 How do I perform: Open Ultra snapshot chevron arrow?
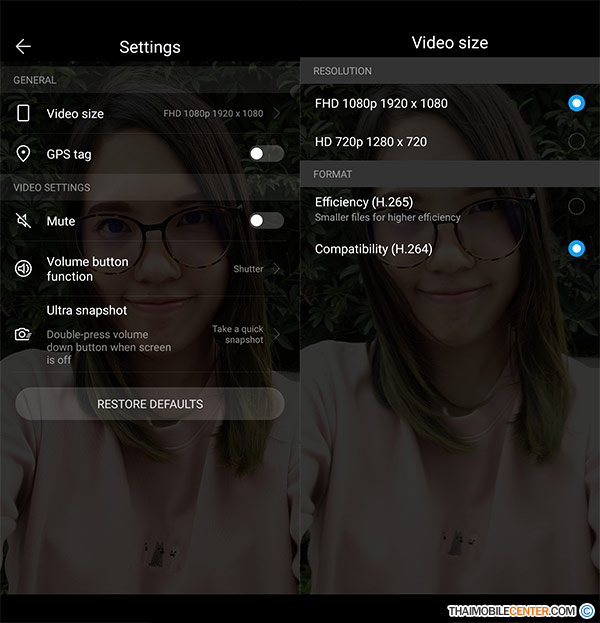277,335
